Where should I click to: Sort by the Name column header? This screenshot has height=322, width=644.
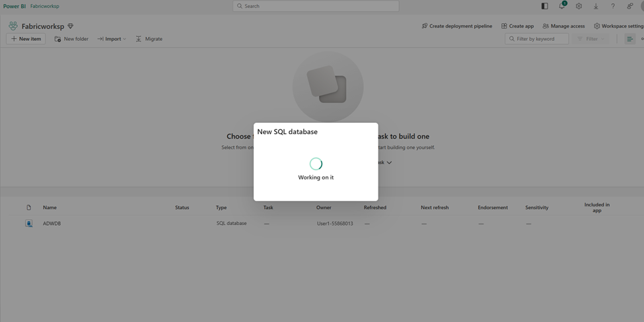coord(50,207)
